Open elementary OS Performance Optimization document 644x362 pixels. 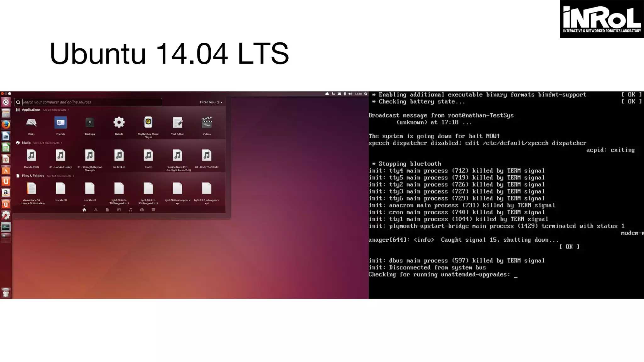(31, 193)
